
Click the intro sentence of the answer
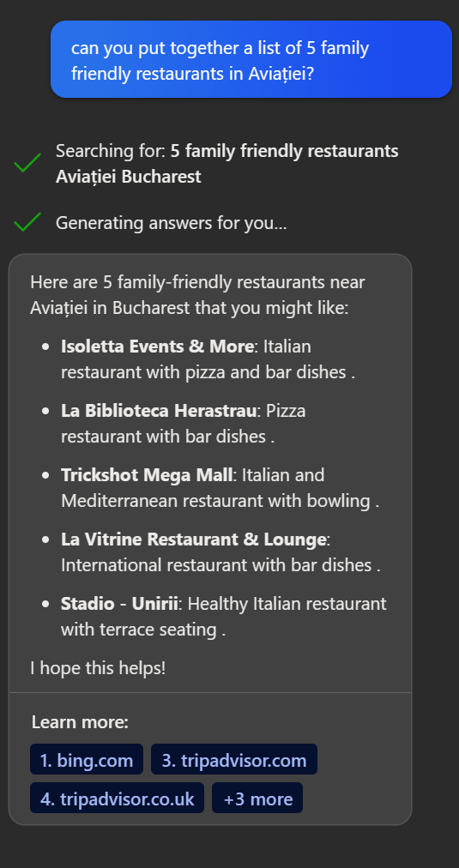197,294
